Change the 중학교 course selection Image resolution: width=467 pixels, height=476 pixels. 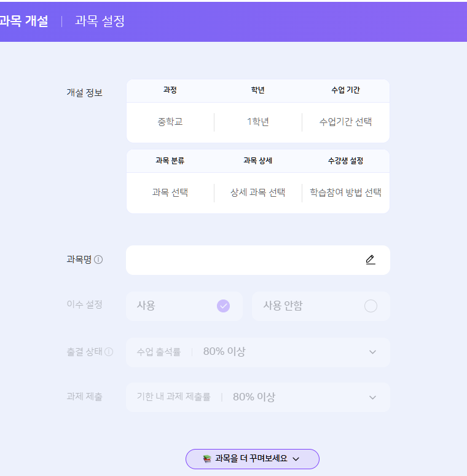pyautogui.click(x=170, y=122)
